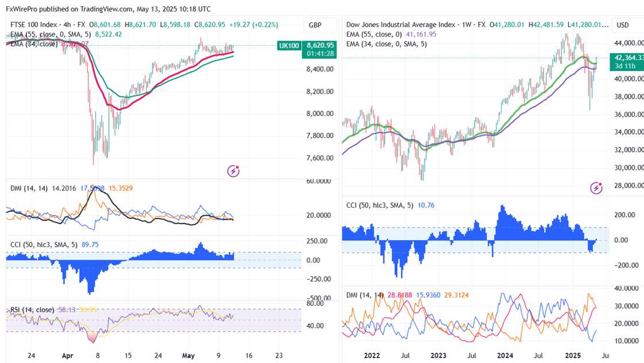Click the 80.00 RSI scale label
Screen dimensions: 644x363
[315, 303]
